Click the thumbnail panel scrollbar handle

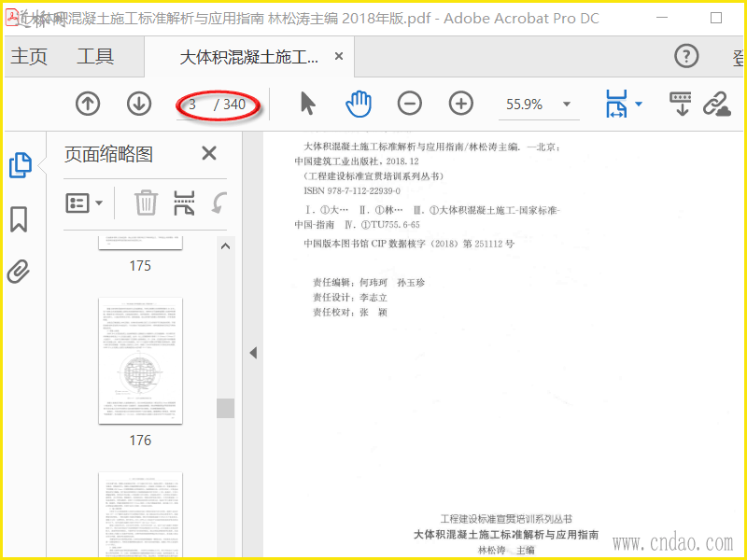click(226, 408)
